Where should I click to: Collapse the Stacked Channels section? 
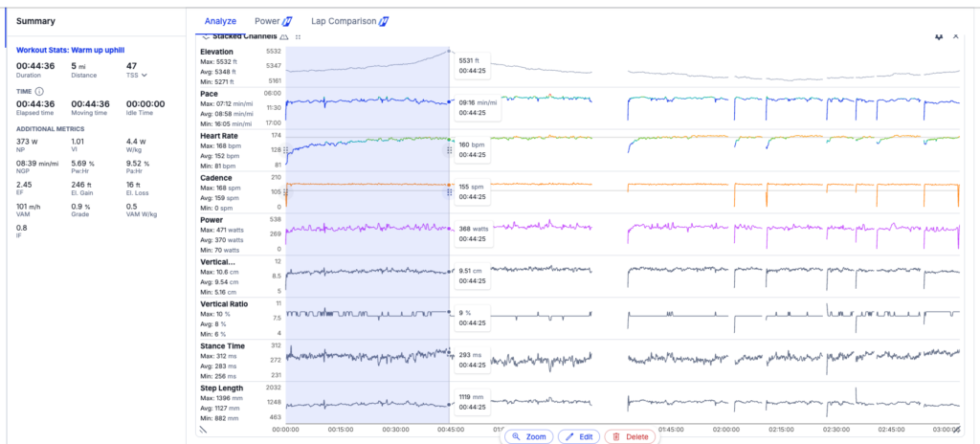point(206,36)
